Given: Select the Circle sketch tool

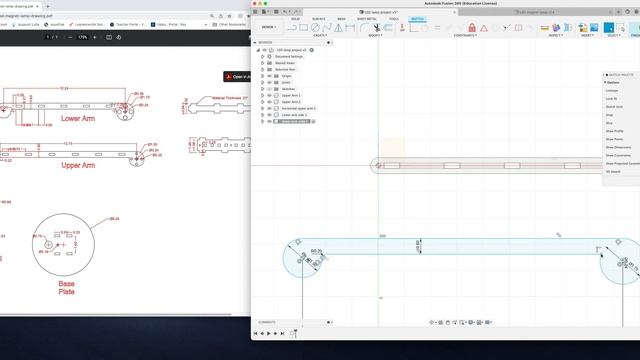Looking at the screenshot, I should coord(315,28).
